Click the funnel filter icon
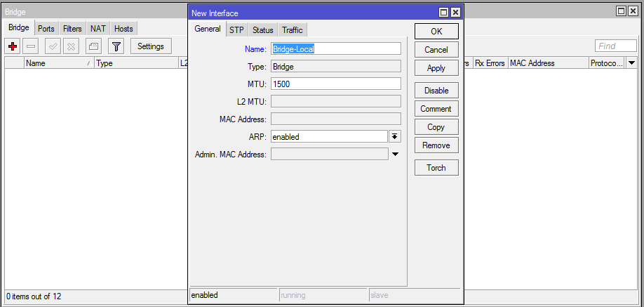The width and height of the screenshot is (644, 307). point(116,46)
